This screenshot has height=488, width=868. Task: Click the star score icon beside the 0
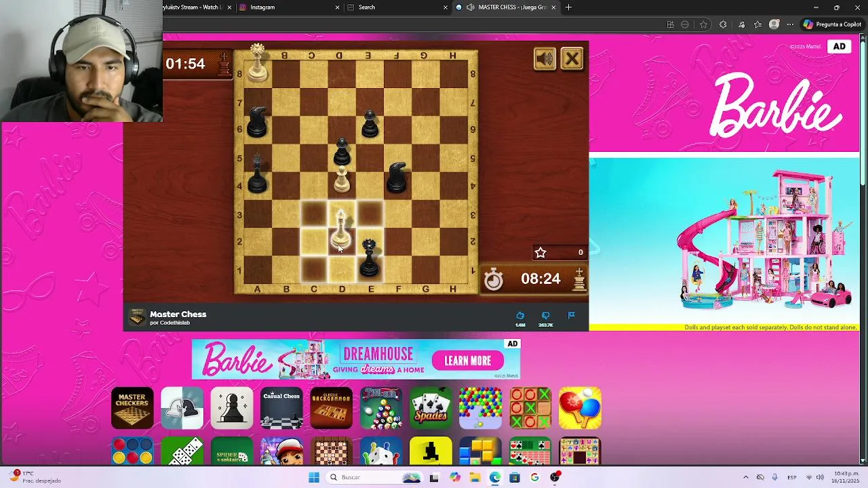click(540, 252)
